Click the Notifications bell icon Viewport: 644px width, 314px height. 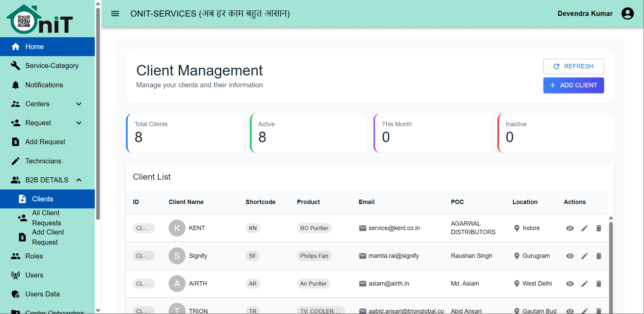[16, 85]
